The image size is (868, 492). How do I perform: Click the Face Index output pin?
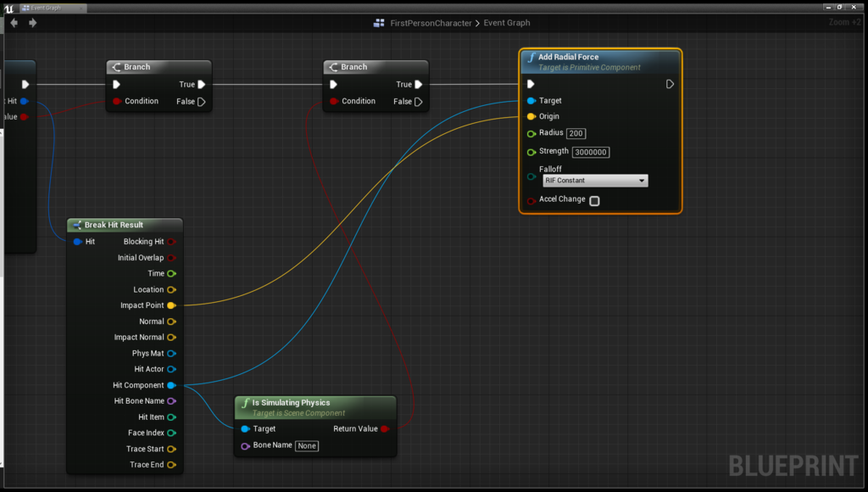tap(171, 433)
